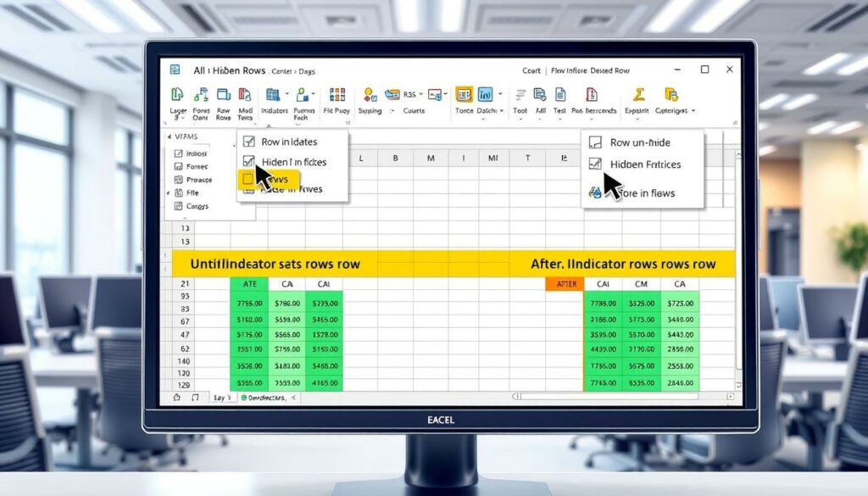Click the Expinit sigma icon
This screenshot has height=496, width=868.
[x=639, y=95]
